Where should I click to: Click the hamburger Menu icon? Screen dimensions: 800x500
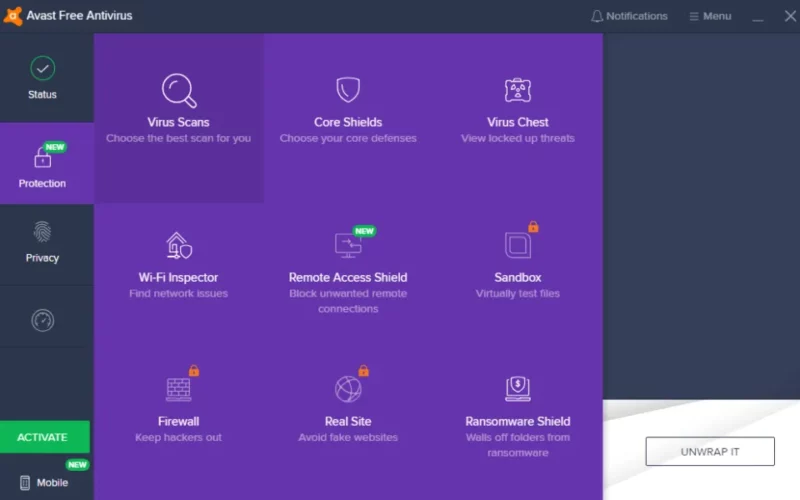coord(694,16)
